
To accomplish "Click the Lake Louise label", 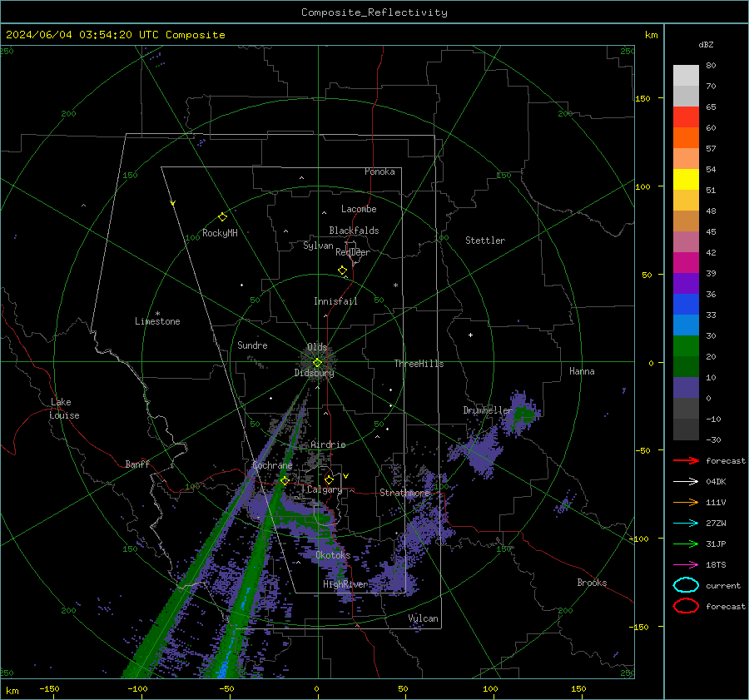I will click(x=65, y=409).
